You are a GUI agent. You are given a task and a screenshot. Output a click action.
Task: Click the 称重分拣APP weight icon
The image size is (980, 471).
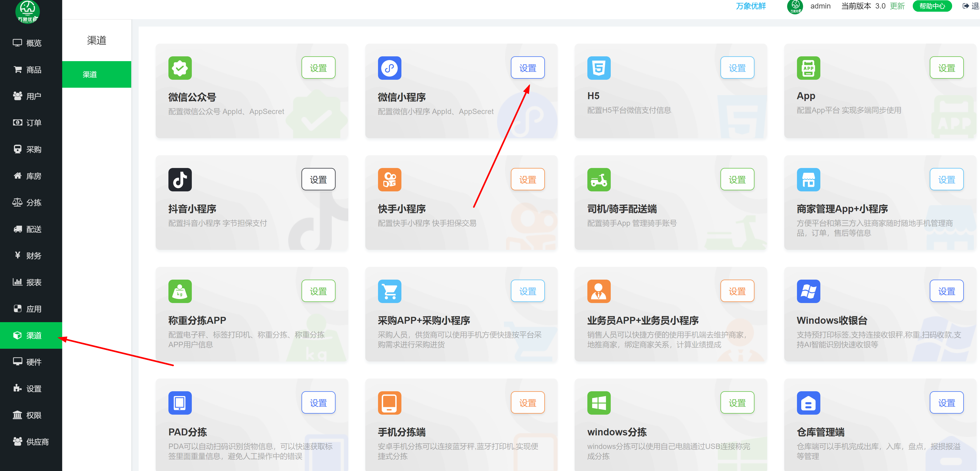click(180, 291)
